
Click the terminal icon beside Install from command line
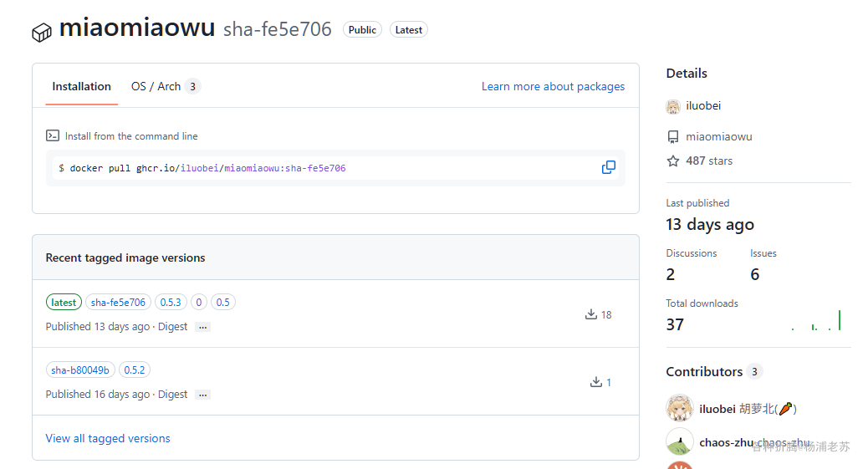(x=53, y=135)
